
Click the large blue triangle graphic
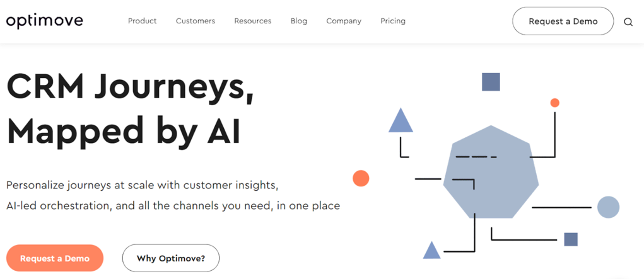(x=401, y=122)
